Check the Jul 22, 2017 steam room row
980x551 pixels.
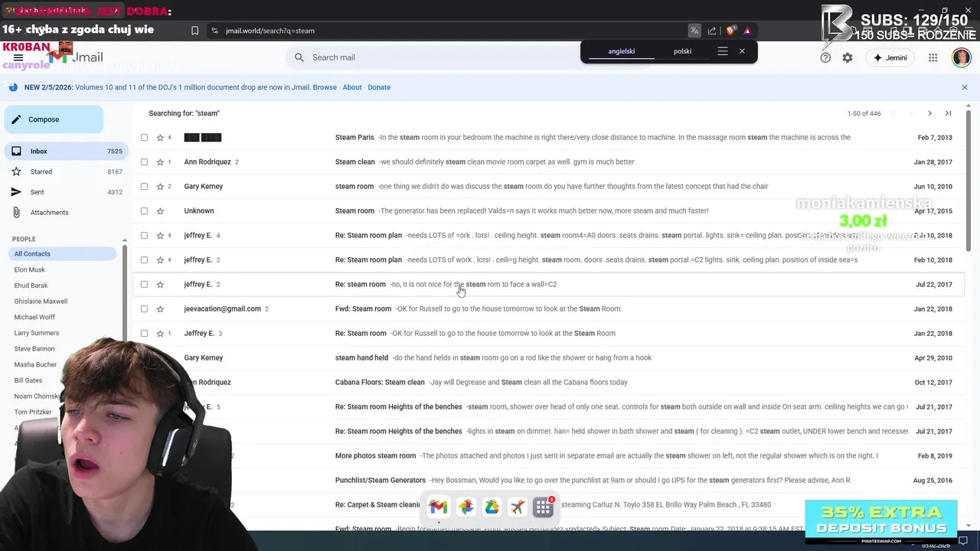point(144,285)
